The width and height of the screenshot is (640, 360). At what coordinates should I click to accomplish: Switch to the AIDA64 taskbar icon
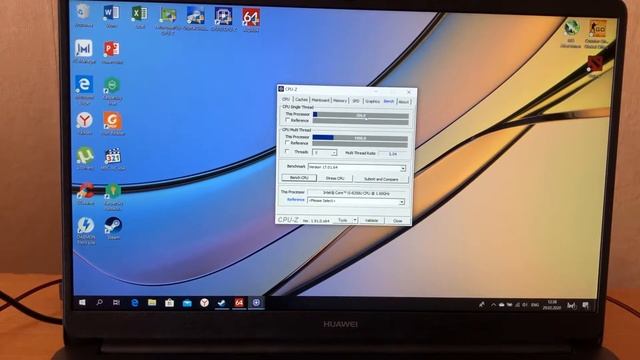(239, 303)
